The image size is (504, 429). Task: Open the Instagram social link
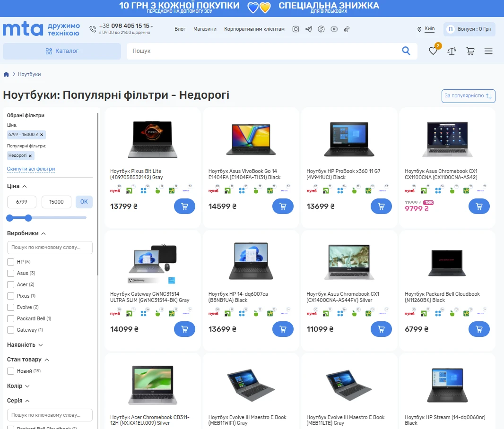coord(295,29)
